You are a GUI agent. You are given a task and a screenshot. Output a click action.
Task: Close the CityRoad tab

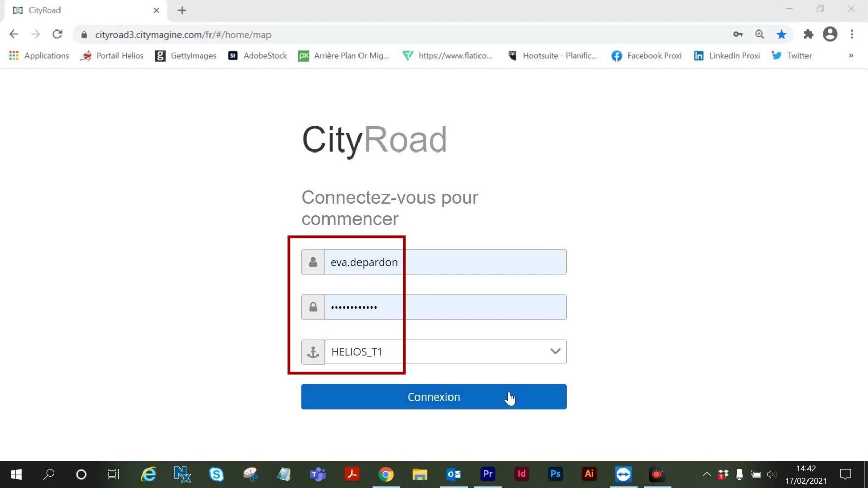pyautogui.click(x=156, y=10)
